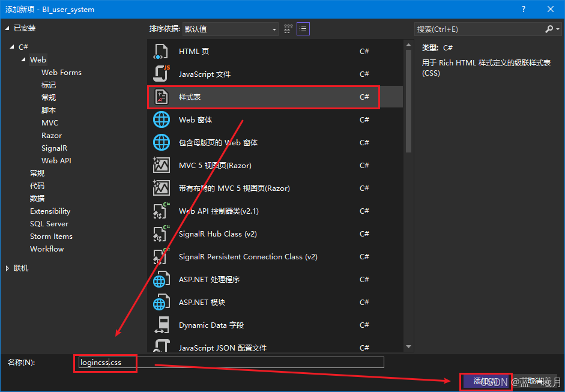Select the Web 窗体 globe icon
Viewport: 565px width, 392px height.
[x=161, y=119]
